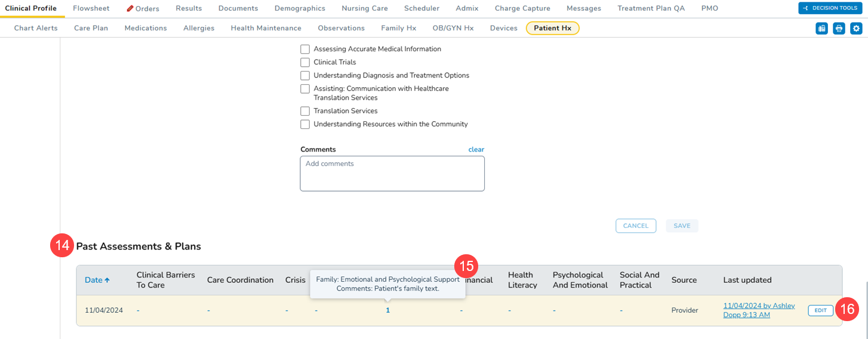Open the last updated by Ashley Dopp link
The width and height of the screenshot is (868, 339).
click(x=758, y=310)
